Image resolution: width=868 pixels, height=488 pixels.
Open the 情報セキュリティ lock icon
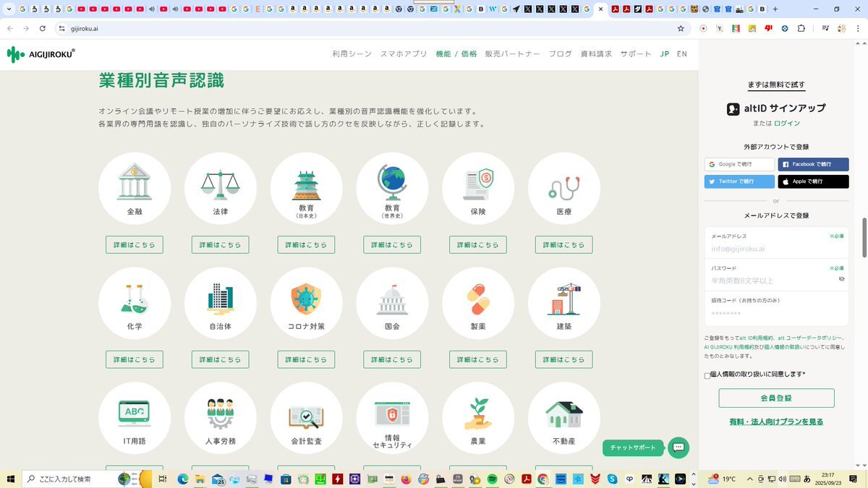pyautogui.click(x=392, y=414)
